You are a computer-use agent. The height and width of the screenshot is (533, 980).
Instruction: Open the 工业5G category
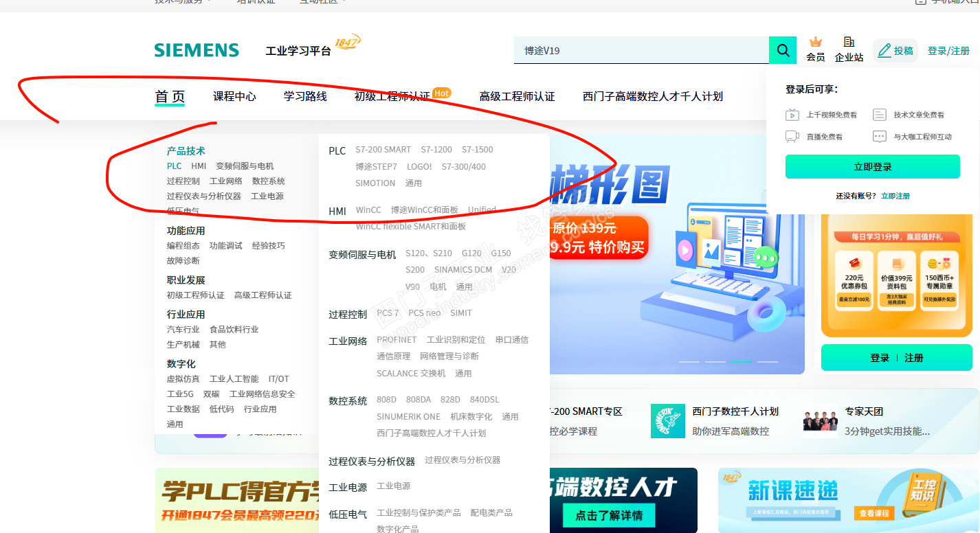[180, 394]
